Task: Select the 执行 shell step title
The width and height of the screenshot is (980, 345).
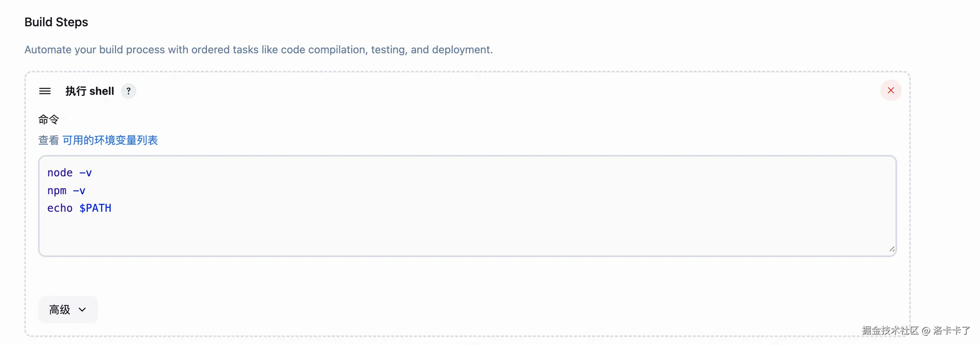Action: [90, 91]
